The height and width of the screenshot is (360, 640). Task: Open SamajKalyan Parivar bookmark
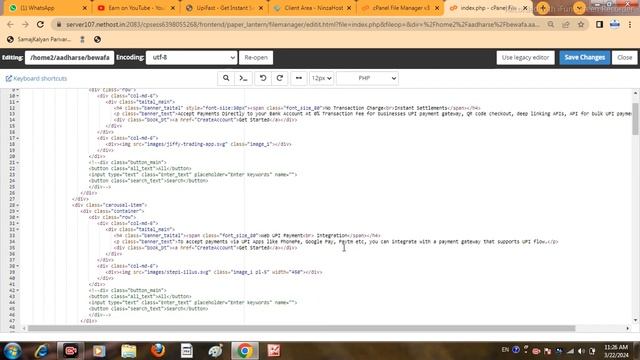point(39,40)
